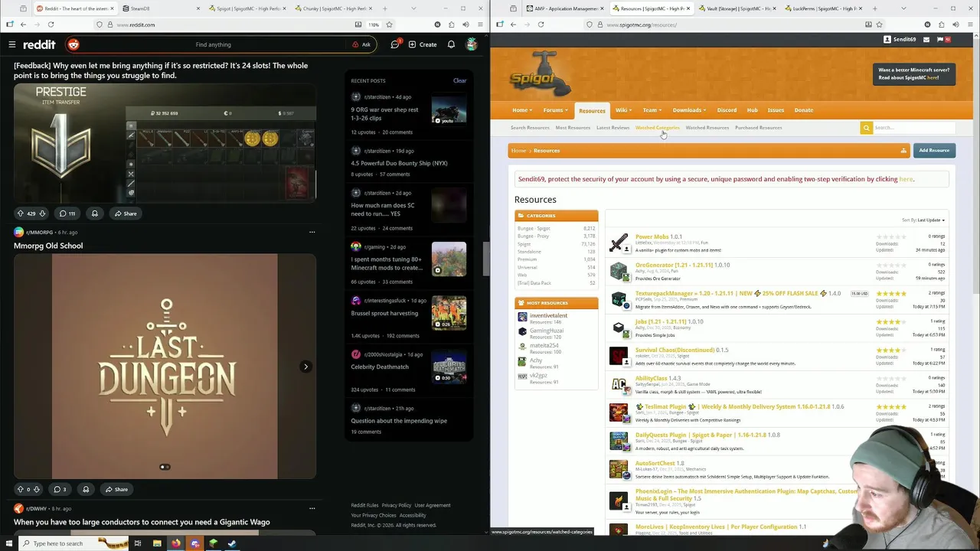Open Spigot inbox envelope icon
This screenshot has width=980, height=551.
click(x=926, y=39)
